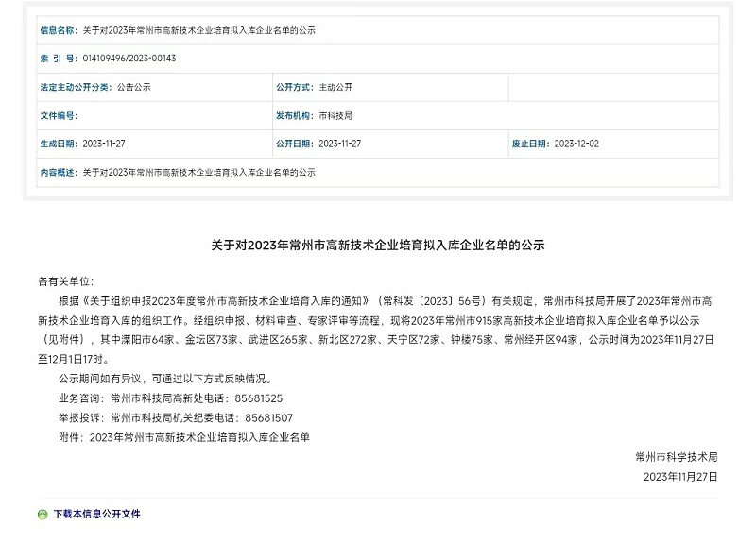Click the 内容概述 summary text
Viewport: 756px width, 542px height.
198,173
